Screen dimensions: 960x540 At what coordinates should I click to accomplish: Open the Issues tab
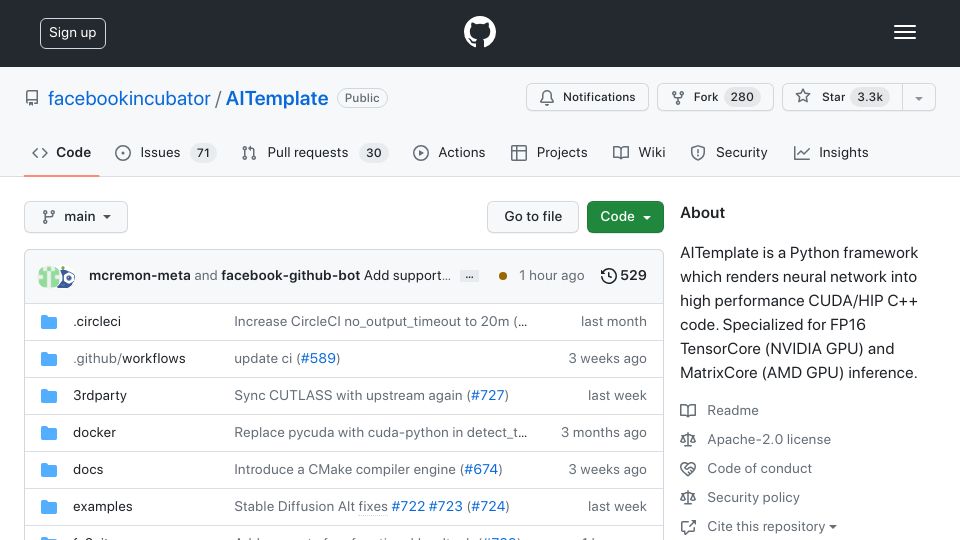pos(165,152)
